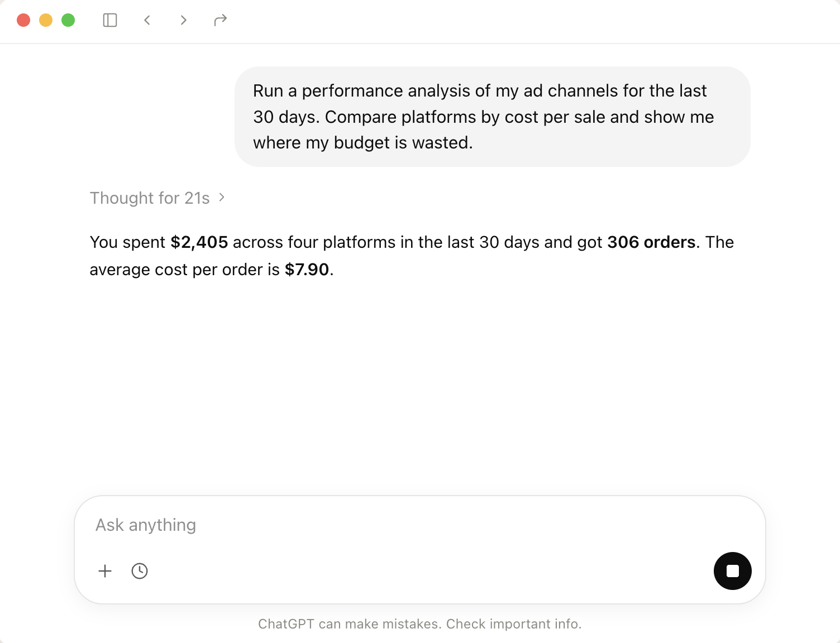The image size is (840, 643).
Task: Click the bold $7.90 cost figure
Action: click(x=307, y=270)
